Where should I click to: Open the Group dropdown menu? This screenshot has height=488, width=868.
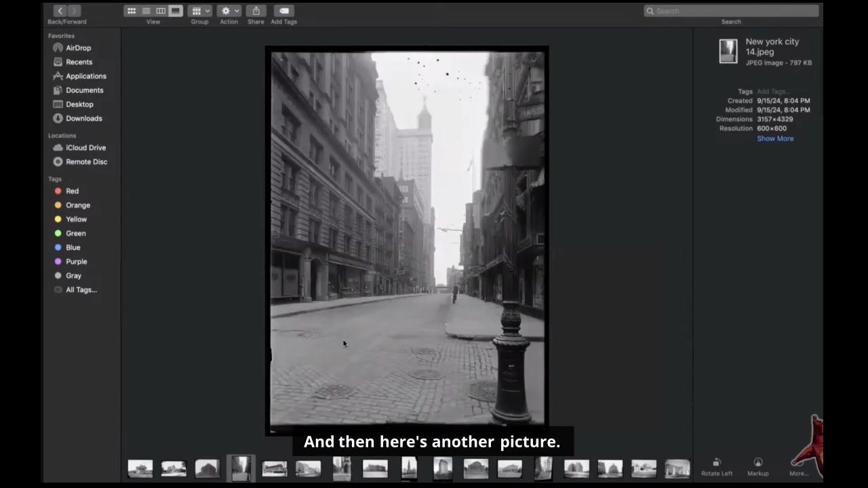click(x=199, y=11)
